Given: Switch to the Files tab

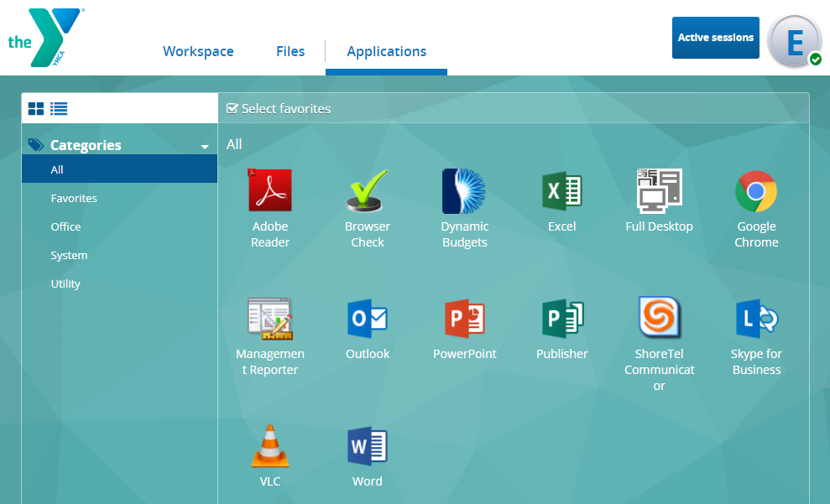Looking at the screenshot, I should [x=290, y=51].
